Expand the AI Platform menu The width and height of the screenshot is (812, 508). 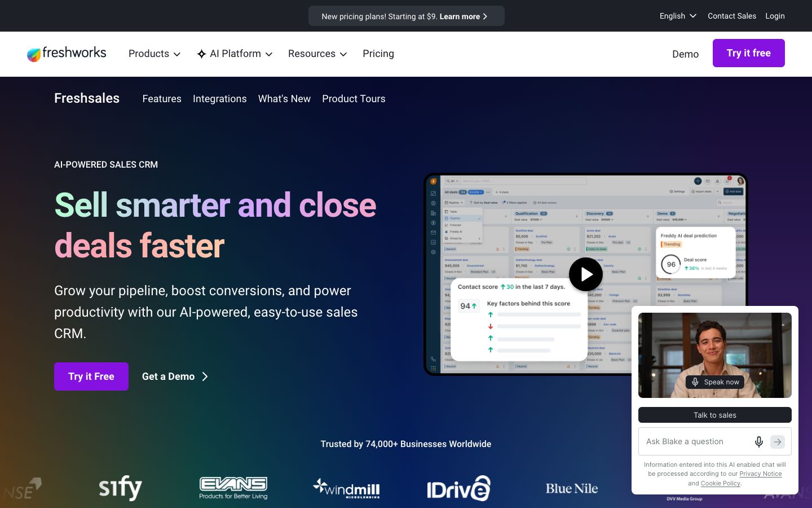point(235,54)
